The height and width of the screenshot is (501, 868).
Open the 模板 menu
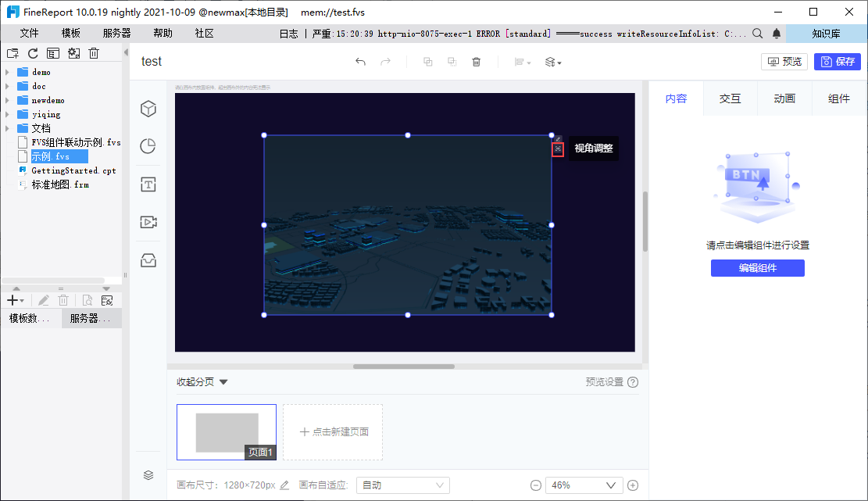(x=71, y=34)
